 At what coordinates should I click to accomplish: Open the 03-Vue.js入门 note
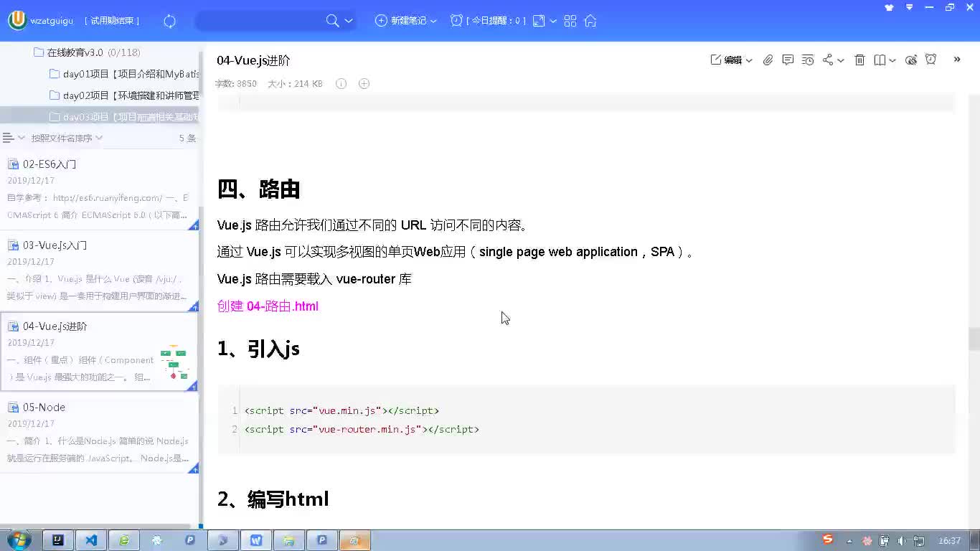(98, 270)
